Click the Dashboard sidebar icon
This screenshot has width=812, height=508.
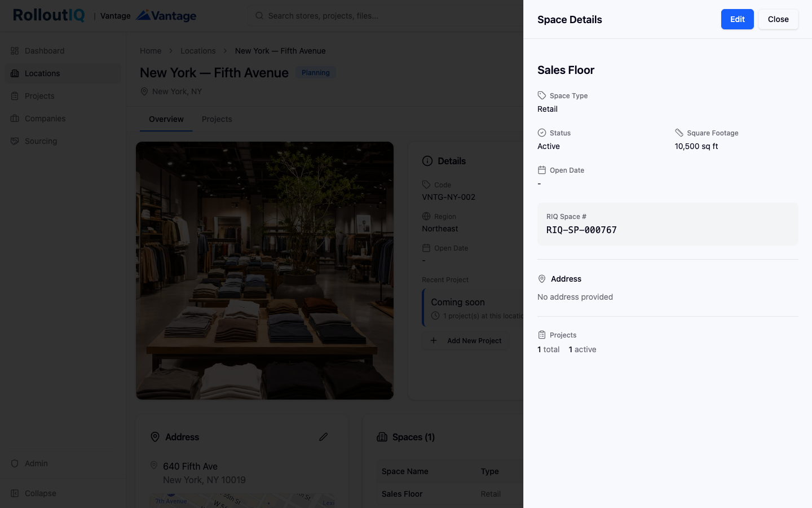(x=15, y=51)
